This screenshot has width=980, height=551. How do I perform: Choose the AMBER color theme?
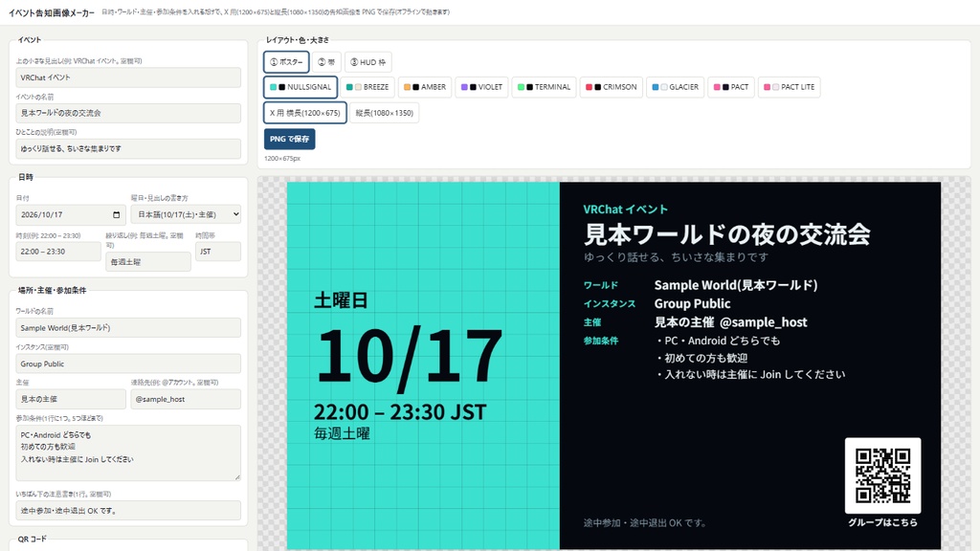425,87
